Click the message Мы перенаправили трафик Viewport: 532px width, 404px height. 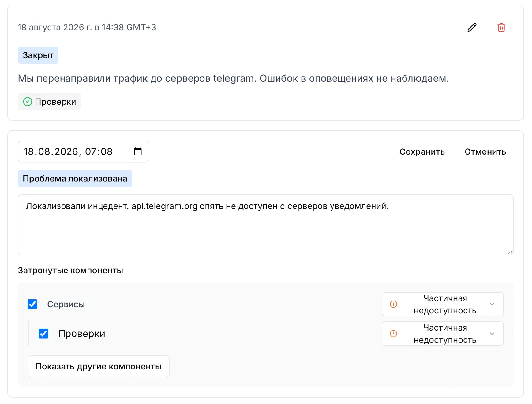tap(233, 78)
